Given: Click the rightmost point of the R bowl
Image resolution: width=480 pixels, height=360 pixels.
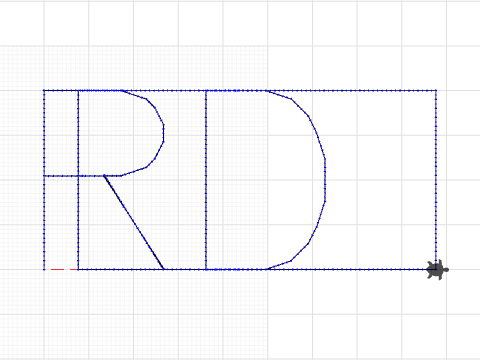Looking at the screenshot, I should coord(164,133).
